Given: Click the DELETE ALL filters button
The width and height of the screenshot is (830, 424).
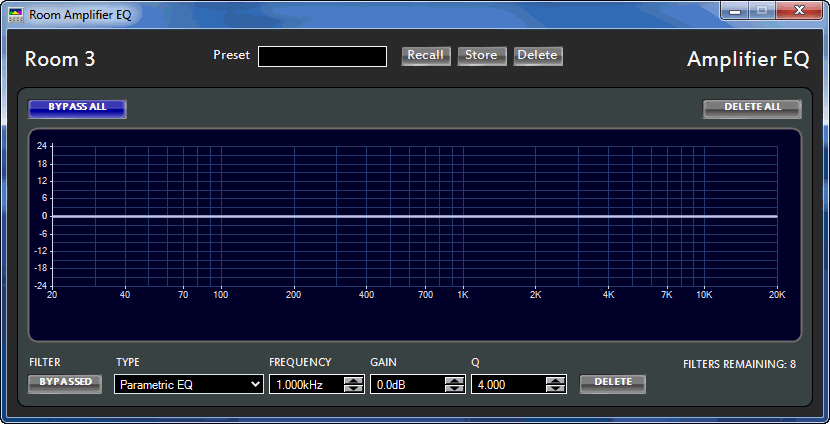Looking at the screenshot, I should pos(752,109).
